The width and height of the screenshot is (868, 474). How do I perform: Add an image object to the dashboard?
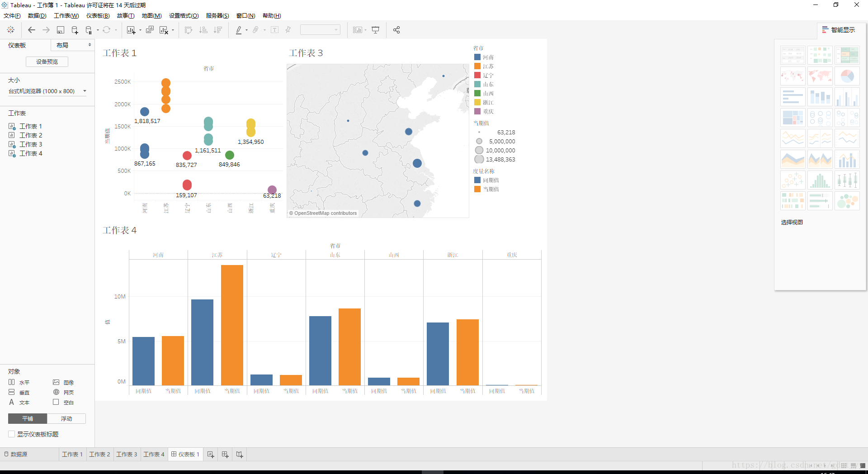63,382
